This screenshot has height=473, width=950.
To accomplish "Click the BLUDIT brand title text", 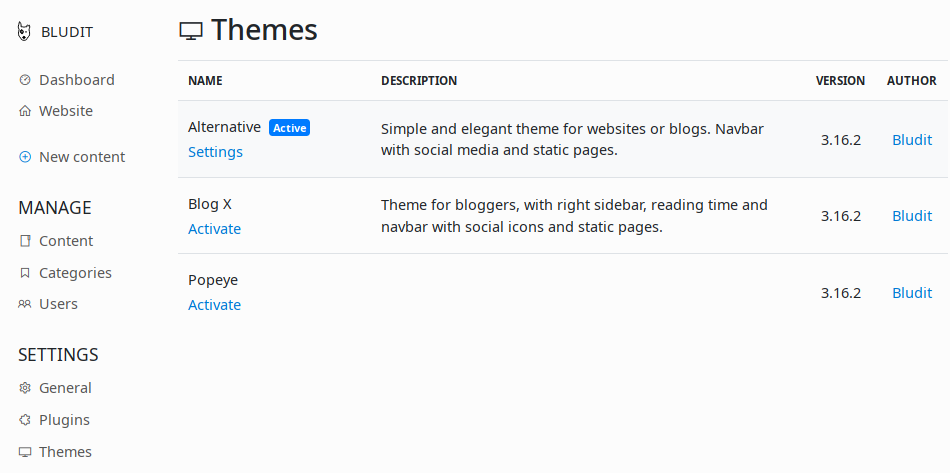I will [67, 32].
